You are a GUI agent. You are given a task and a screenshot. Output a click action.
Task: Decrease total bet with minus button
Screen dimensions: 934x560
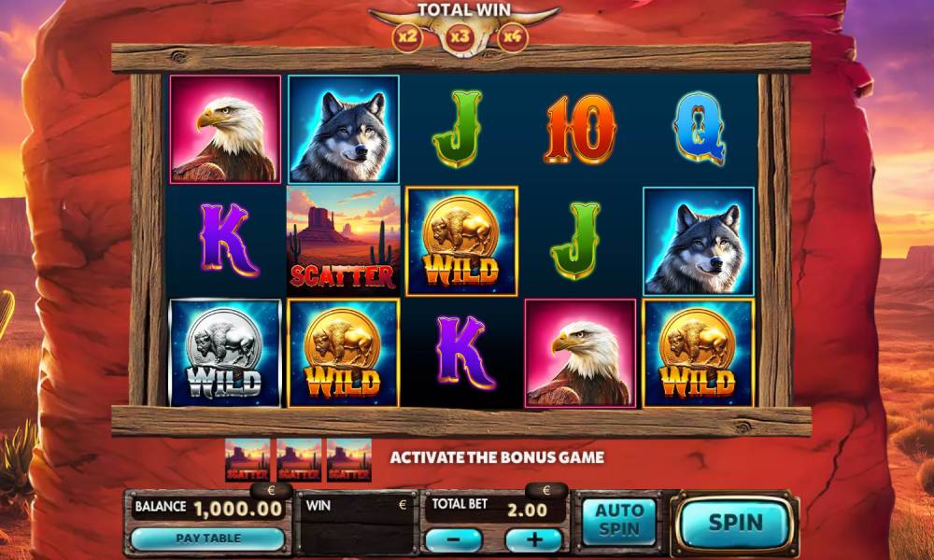(453, 539)
